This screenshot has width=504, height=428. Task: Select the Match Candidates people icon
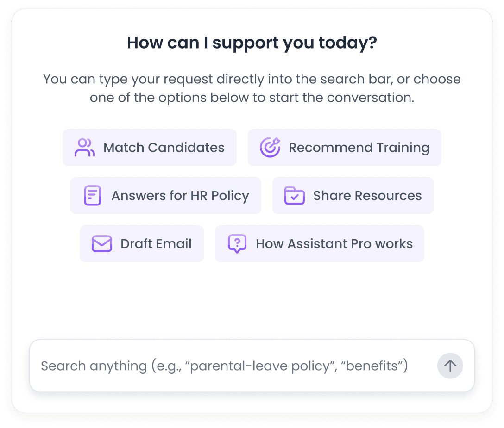coord(84,147)
